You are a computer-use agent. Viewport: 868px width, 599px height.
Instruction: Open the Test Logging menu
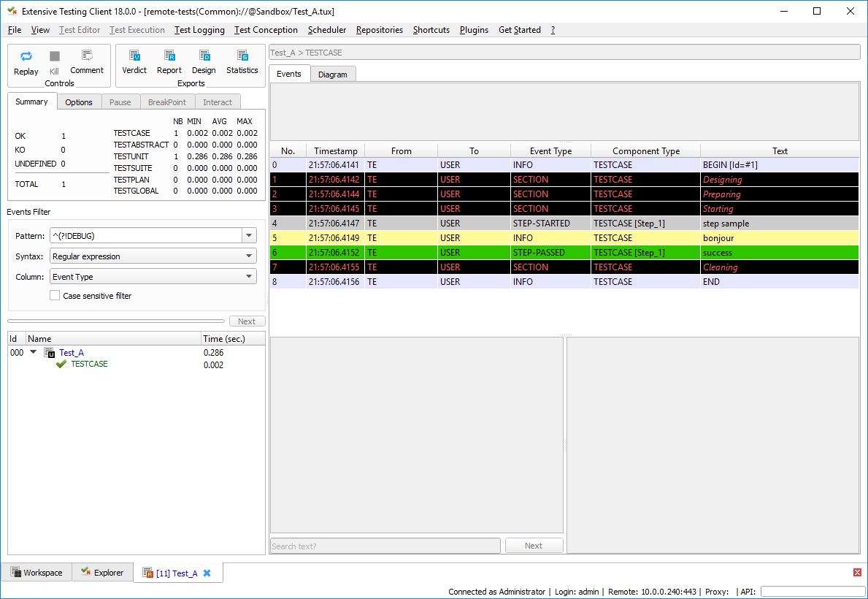click(199, 30)
